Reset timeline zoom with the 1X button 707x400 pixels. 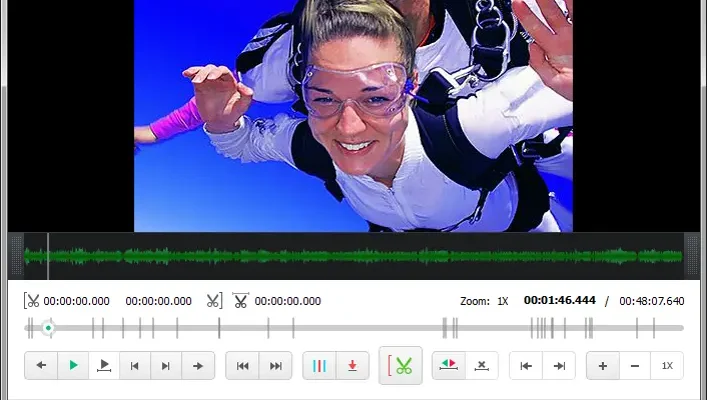(x=667, y=365)
